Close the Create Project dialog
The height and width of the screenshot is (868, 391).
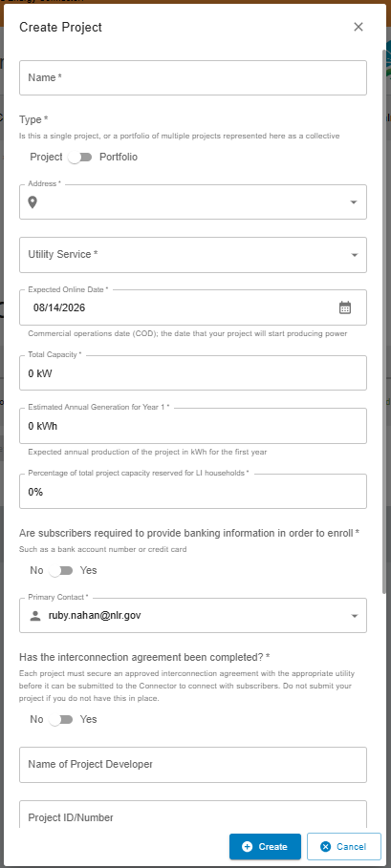(x=358, y=27)
